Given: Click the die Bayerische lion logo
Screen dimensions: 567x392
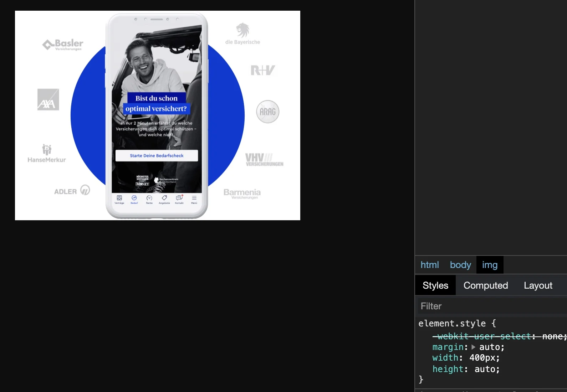Looking at the screenshot, I should click(242, 34).
